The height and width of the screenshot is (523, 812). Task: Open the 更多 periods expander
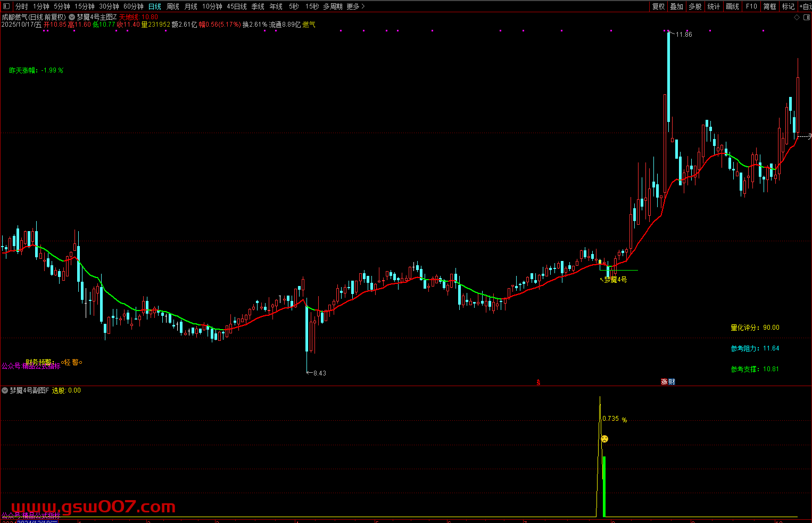tap(355, 6)
